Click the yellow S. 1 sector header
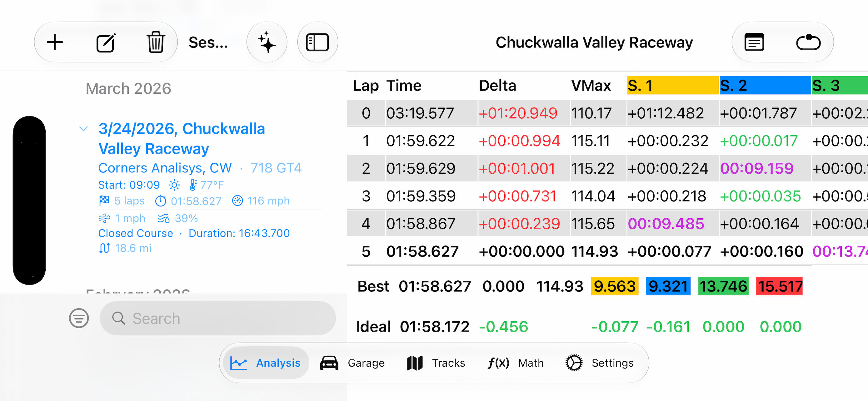Viewport: 868px width, 401px height. coord(673,85)
